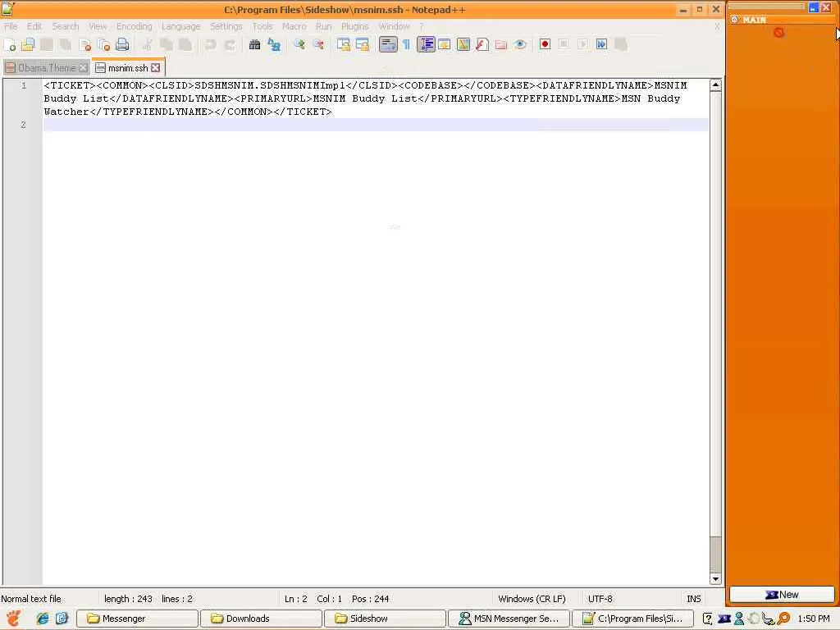The image size is (840, 630).
Task: Open the Folder as Workspace icon
Action: point(501,44)
